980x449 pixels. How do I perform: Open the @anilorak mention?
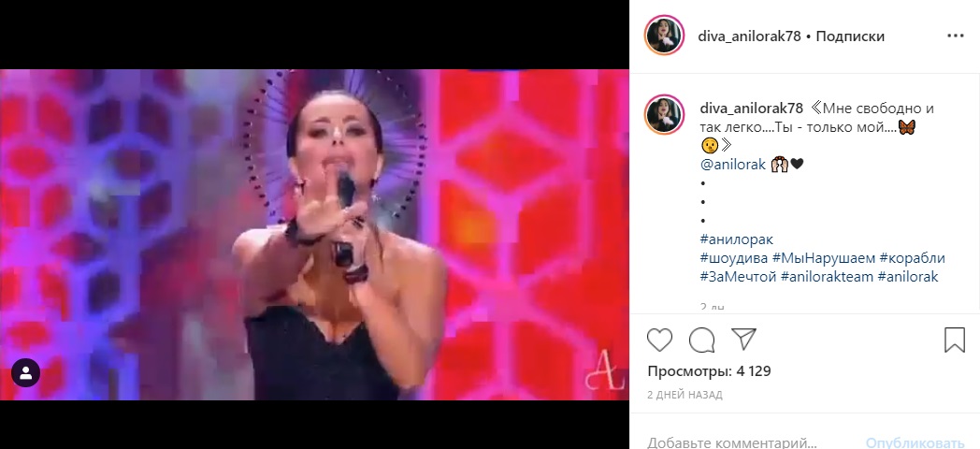733,165
